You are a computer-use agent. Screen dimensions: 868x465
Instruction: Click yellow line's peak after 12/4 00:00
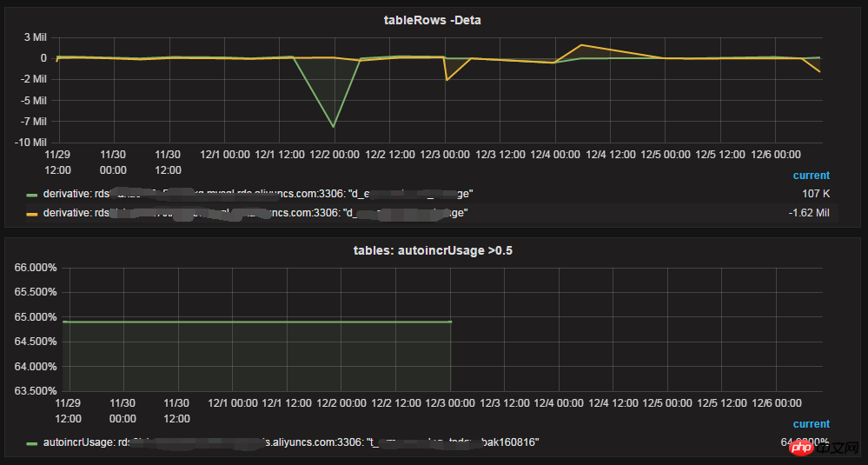click(580, 45)
